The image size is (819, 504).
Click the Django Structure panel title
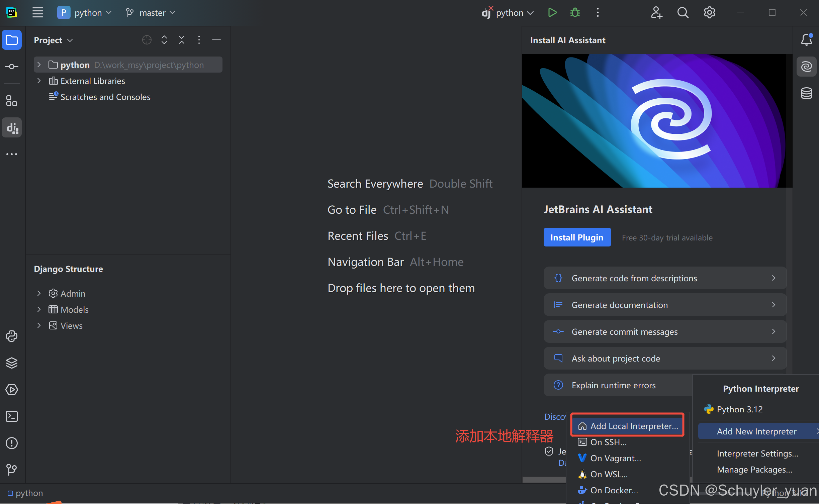68,269
